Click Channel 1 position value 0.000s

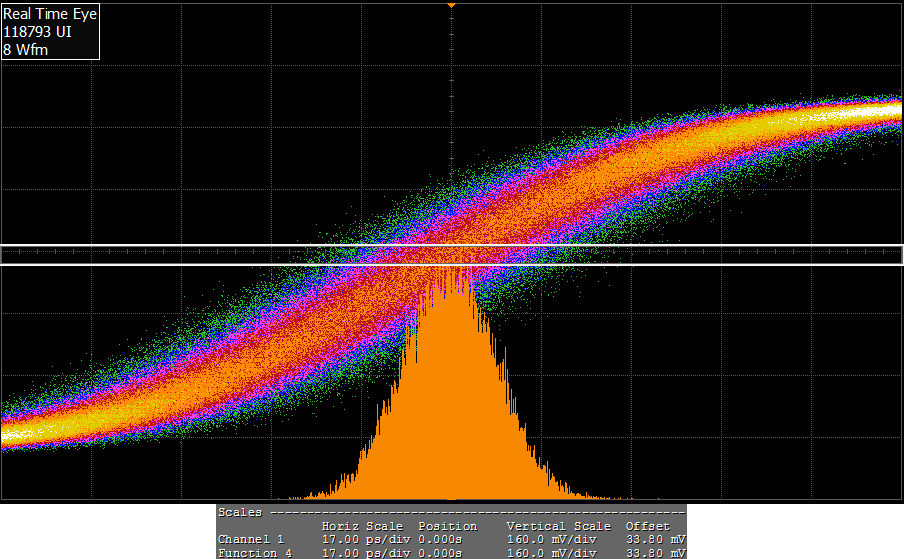440,539
